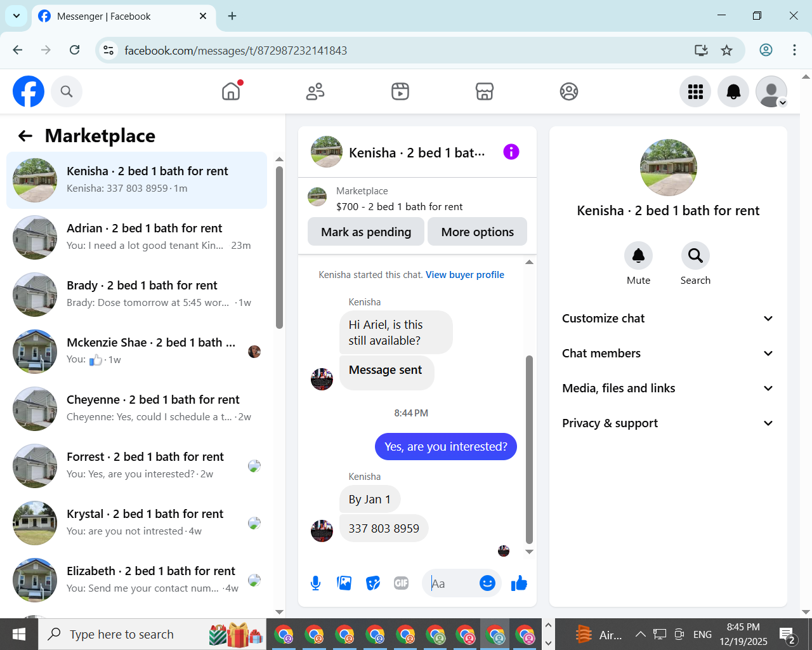Click Kenisha chat header title
The height and width of the screenshot is (650, 812).
click(x=417, y=153)
